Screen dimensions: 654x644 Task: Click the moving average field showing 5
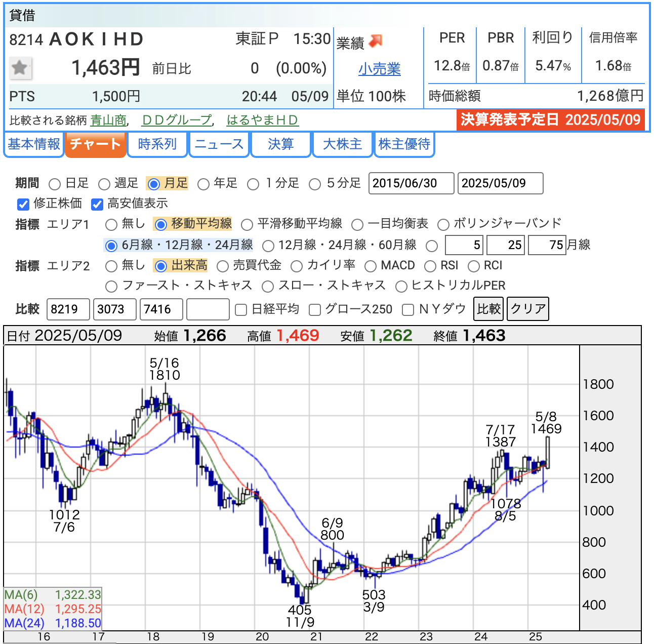[x=464, y=245]
